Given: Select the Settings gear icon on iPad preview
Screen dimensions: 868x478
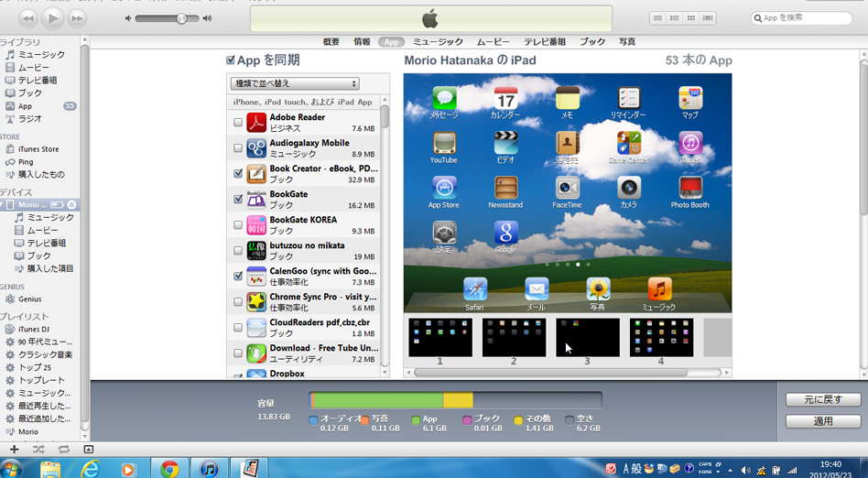Looking at the screenshot, I should coord(444,234).
